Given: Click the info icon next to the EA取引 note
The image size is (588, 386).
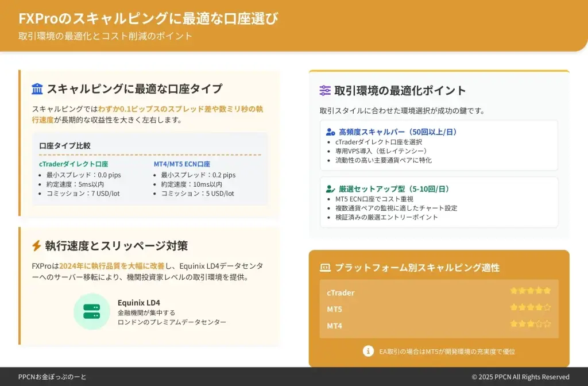Looking at the screenshot, I should (x=368, y=351).
